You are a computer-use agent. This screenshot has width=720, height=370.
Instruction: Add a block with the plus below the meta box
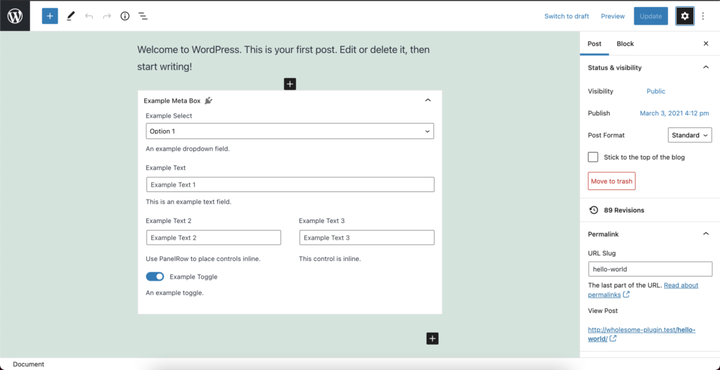[433, 338]
